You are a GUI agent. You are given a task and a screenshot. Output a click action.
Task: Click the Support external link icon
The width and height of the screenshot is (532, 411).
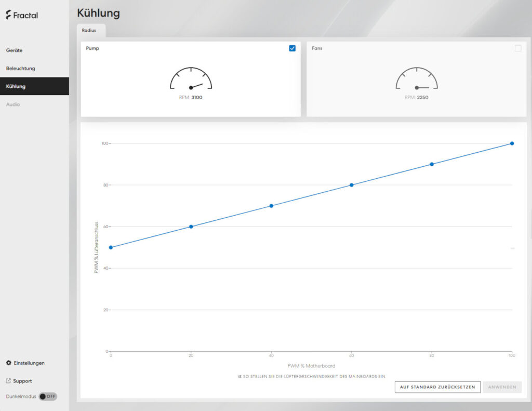[8, 381]
